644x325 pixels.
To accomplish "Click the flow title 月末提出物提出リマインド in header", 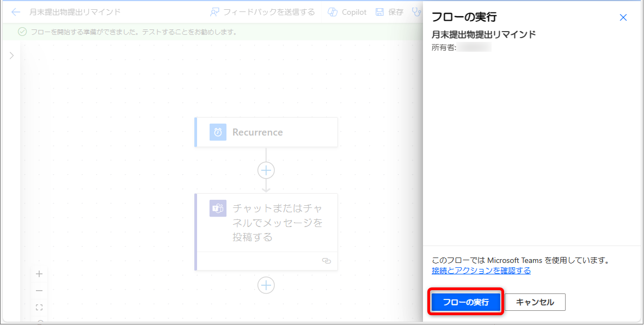I will coord(75,12).
